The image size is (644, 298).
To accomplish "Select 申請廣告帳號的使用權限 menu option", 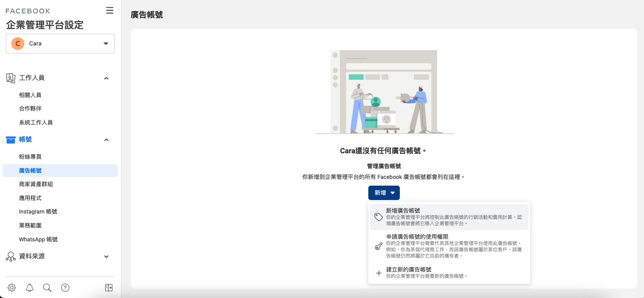I will point(449,246).
